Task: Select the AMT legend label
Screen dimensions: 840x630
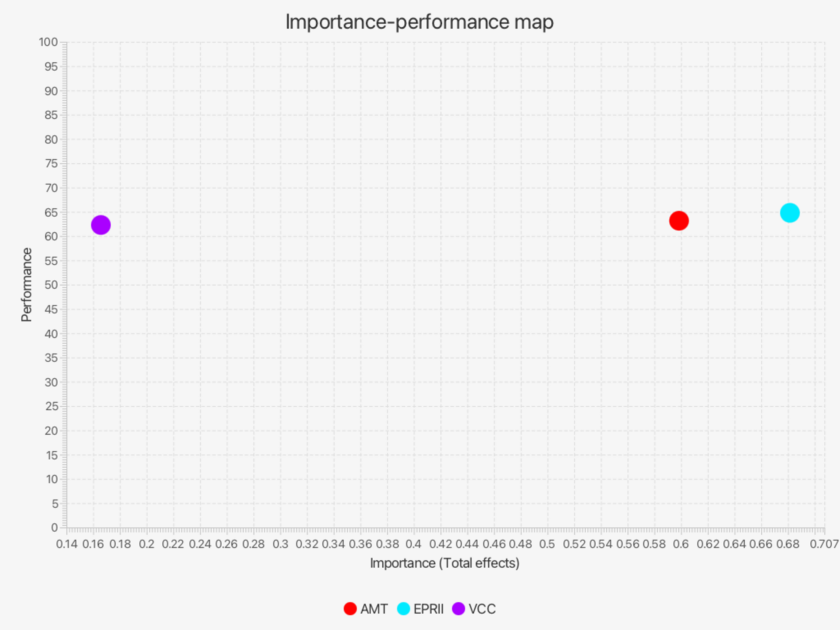Action: (x=374, y=609)
